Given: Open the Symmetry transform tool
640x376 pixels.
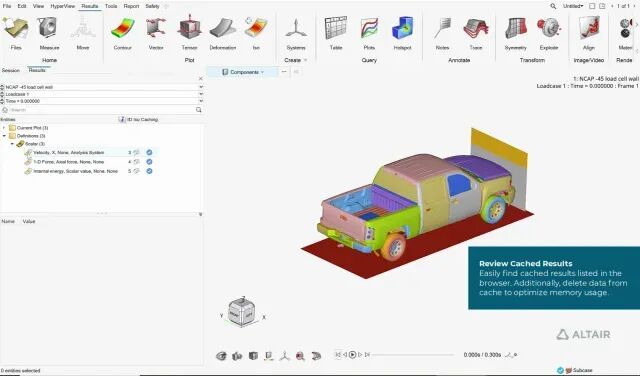Looking at the screenshot, I should (x=516, y=28).
